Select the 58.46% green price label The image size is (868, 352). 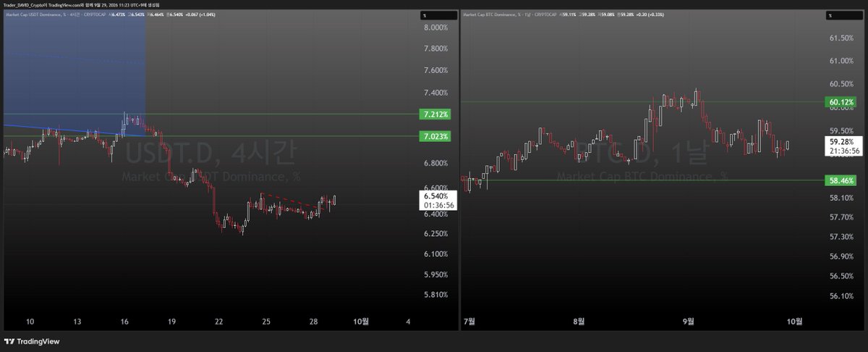pos(842,180)
